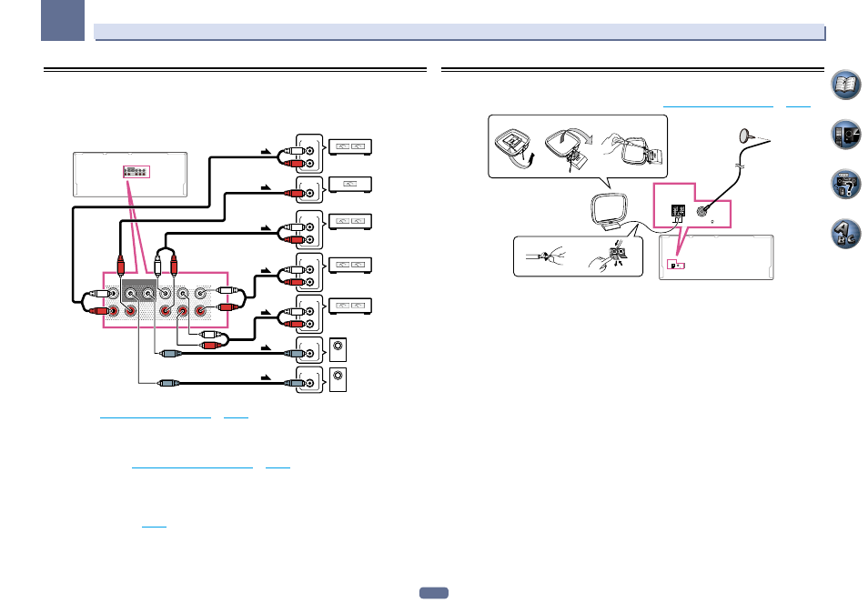Image resolution: width=868 pixels, height=613 pixels.
Task: Click the loop antenna assembly steps box
Action: 578,146
